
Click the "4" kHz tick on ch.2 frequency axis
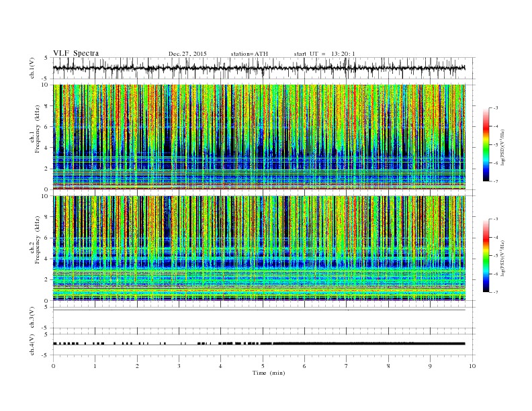point(47,259)
